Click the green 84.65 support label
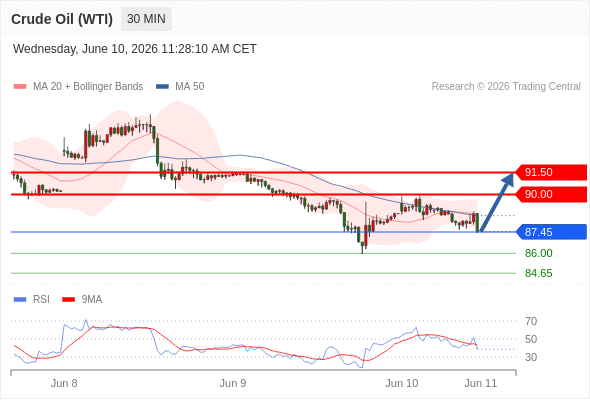 [538, 273]
